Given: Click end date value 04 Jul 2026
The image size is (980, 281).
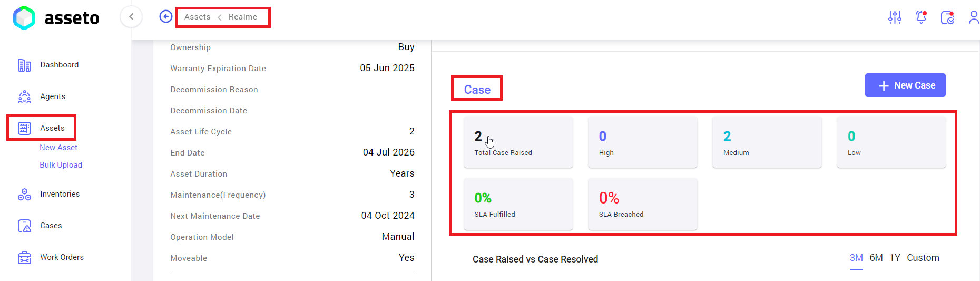Looking at the screenshot, I should coord(389,152).
